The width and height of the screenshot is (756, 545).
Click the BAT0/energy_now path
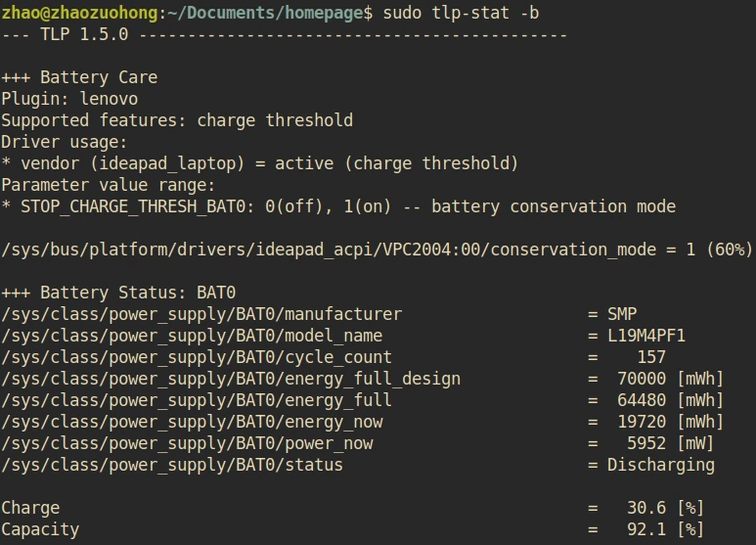192,423
